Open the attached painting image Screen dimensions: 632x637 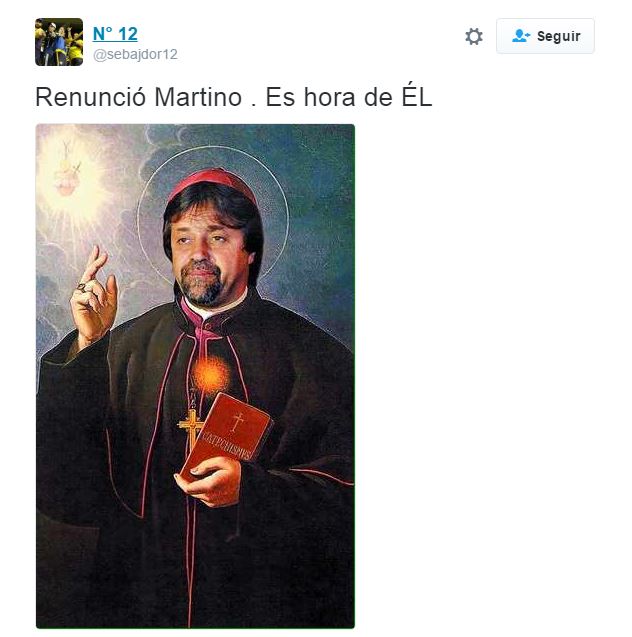click(x=195, y=376)
